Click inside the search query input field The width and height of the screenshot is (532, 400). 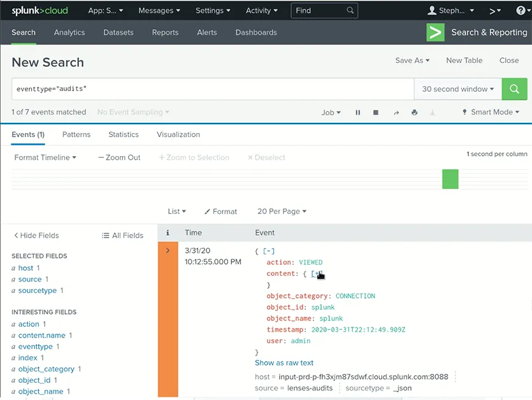[191, 89]
